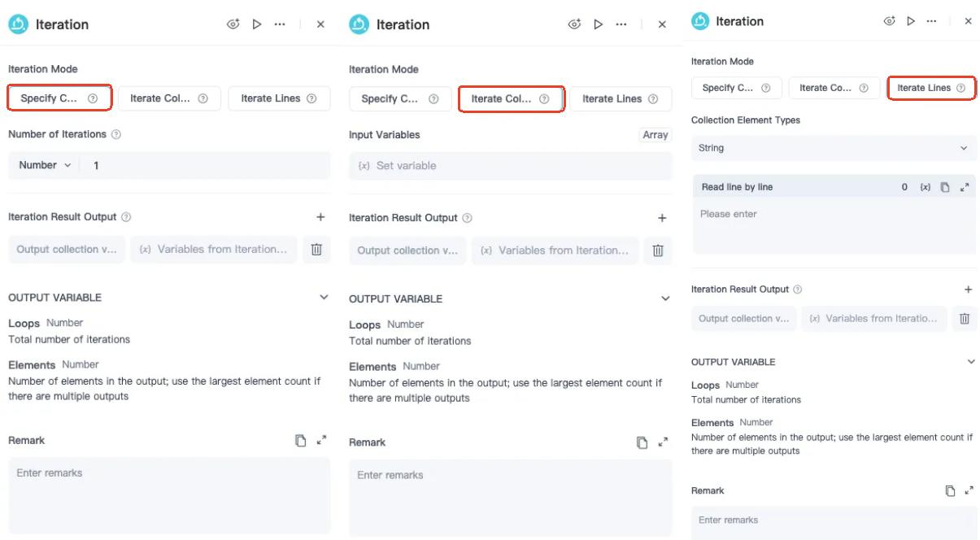
Task: Open the Number type dropdown in left panel
Action: (x=45, y=165)
